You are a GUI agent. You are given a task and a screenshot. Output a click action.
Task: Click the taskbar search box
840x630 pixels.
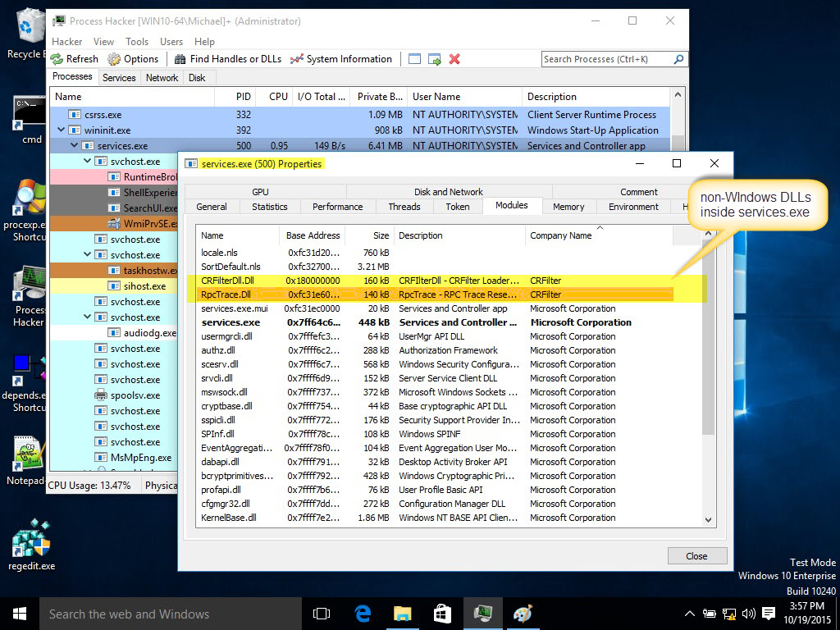pos(171,614)
